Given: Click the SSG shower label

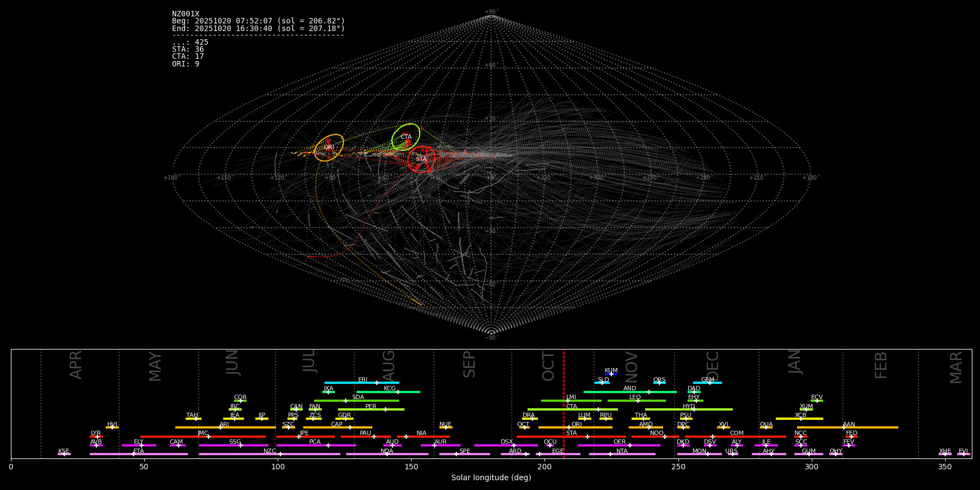Looking at the screenshot, I should 235,442.
